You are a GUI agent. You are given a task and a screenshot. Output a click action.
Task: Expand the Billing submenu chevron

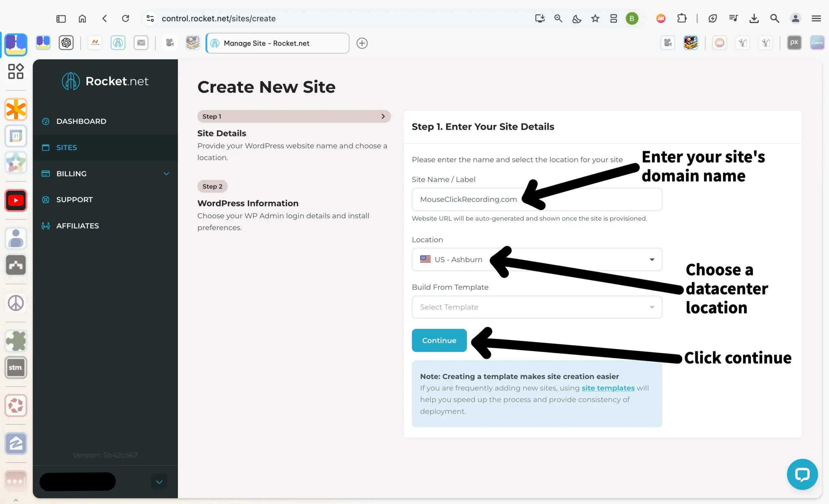[x=166, y=174]
